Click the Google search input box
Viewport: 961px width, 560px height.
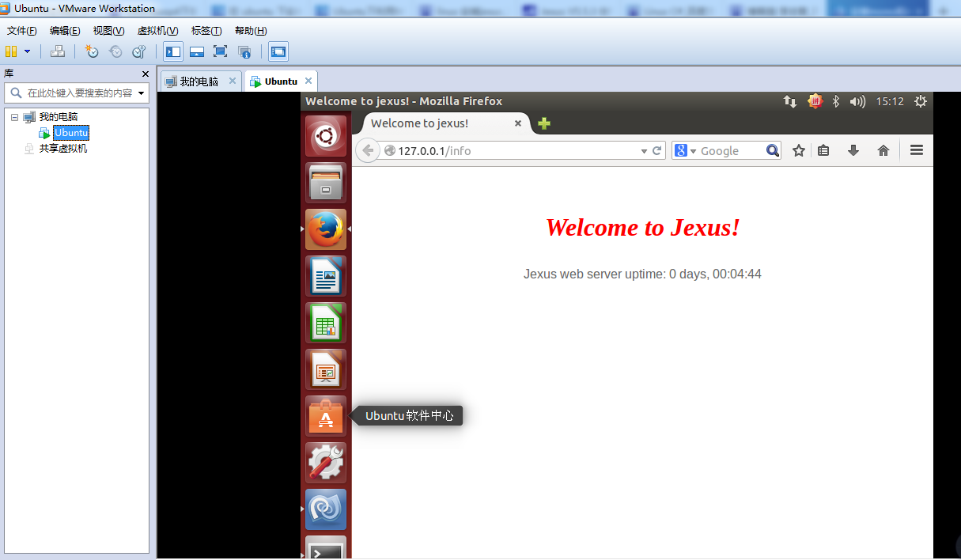coord(732,150)
